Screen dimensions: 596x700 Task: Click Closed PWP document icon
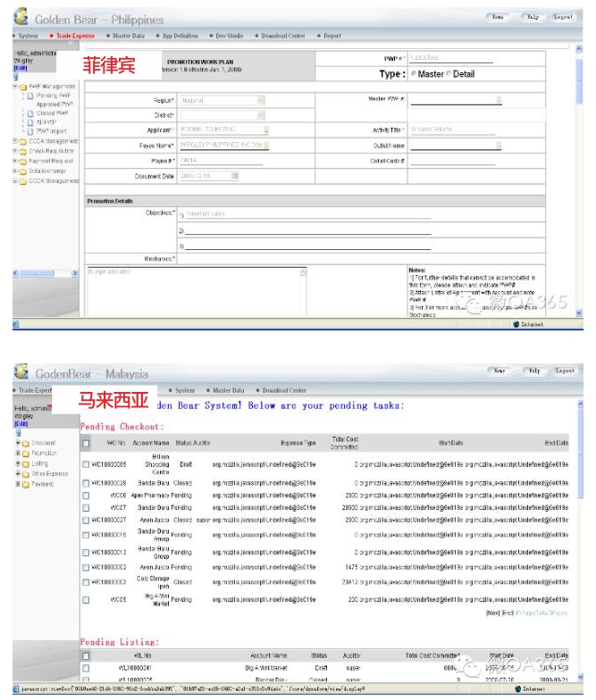pyautogui.click(x=30, y=113)
